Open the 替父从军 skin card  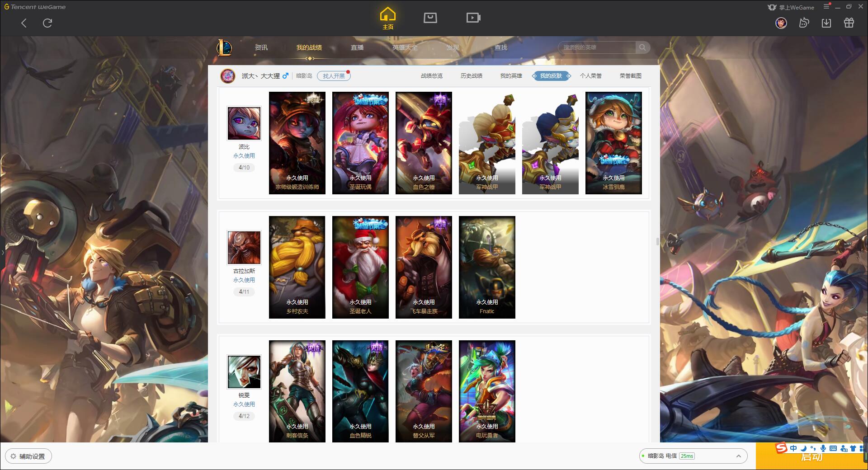click(x=424, y=391)
